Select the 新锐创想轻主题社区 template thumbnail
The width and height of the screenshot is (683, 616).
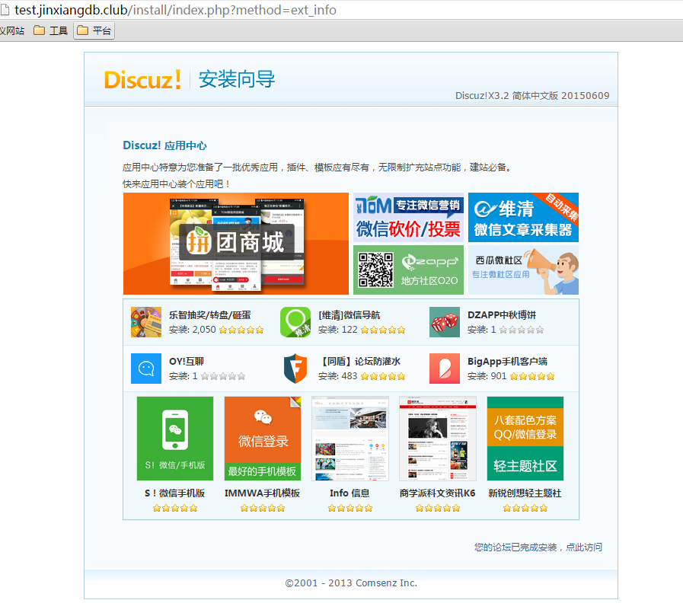pyautogui.click(x=525, y=439)
